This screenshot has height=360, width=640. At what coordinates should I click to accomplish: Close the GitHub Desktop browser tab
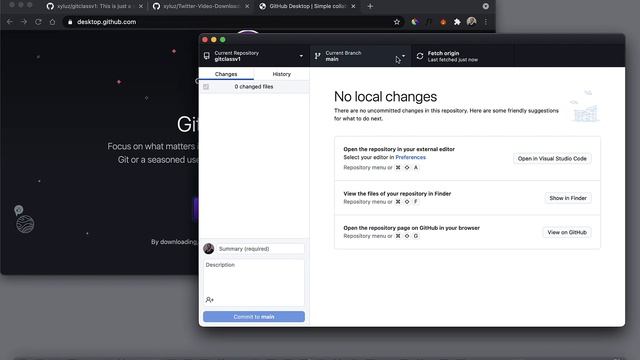click(353, 6)
